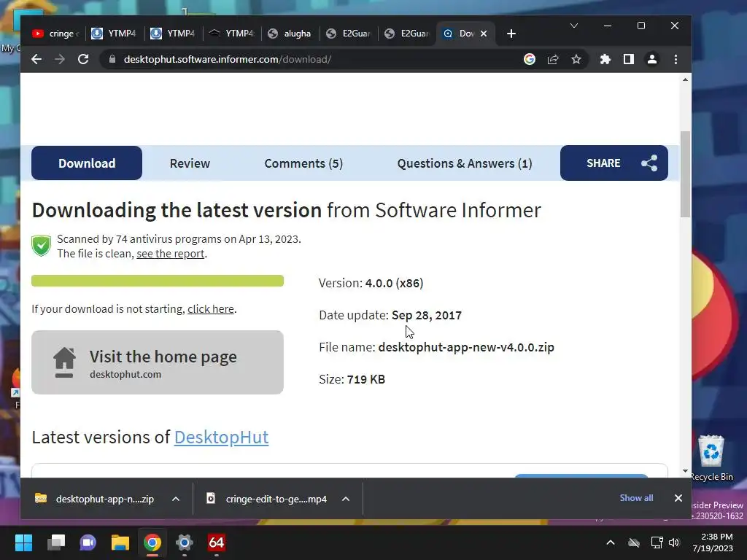Reload the current page
The height and width of the screenshot is (560, 747).
(x=83, y=60)
